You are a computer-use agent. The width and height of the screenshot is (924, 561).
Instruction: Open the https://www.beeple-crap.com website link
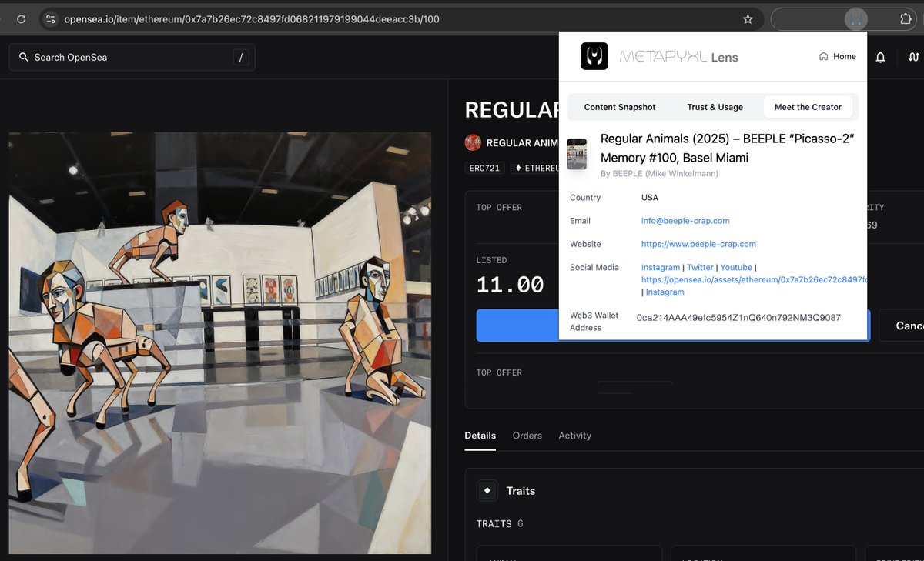698,244
